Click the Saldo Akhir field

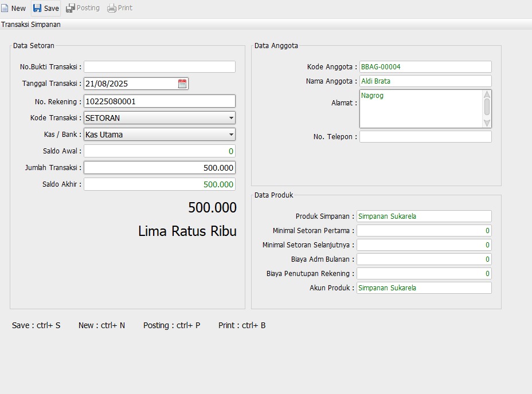tap(159, 184)
